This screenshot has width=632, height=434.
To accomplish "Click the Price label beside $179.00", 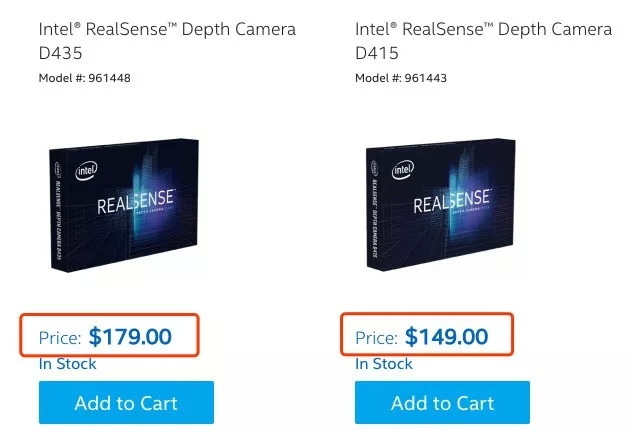I will click(x=60, y=338).
